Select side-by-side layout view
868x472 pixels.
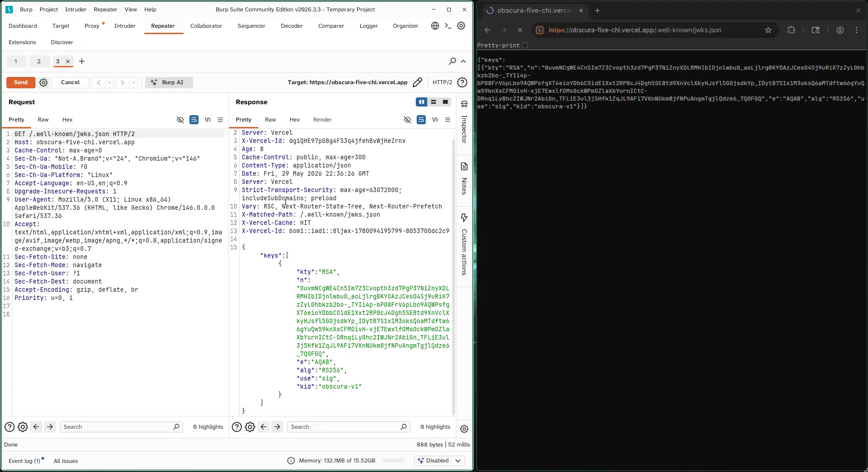point(421,102)
